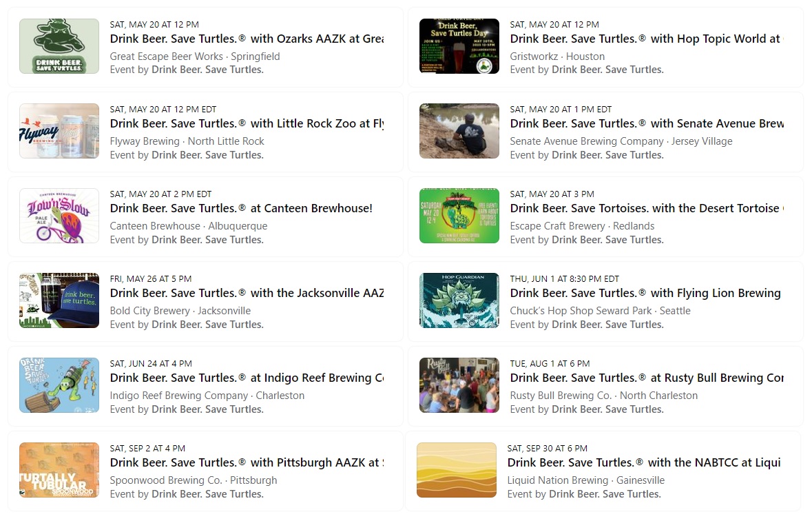Open the Desert Tortoise event title
Screen dimensions: 812x521
[x=647, y=208]
